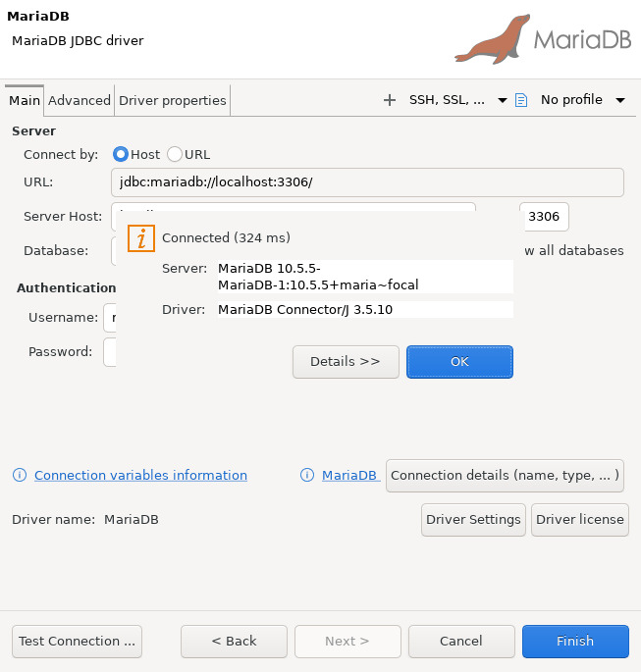Click the No profile label
The height and width of the screenshot is (672, 641).
[571, 100]
